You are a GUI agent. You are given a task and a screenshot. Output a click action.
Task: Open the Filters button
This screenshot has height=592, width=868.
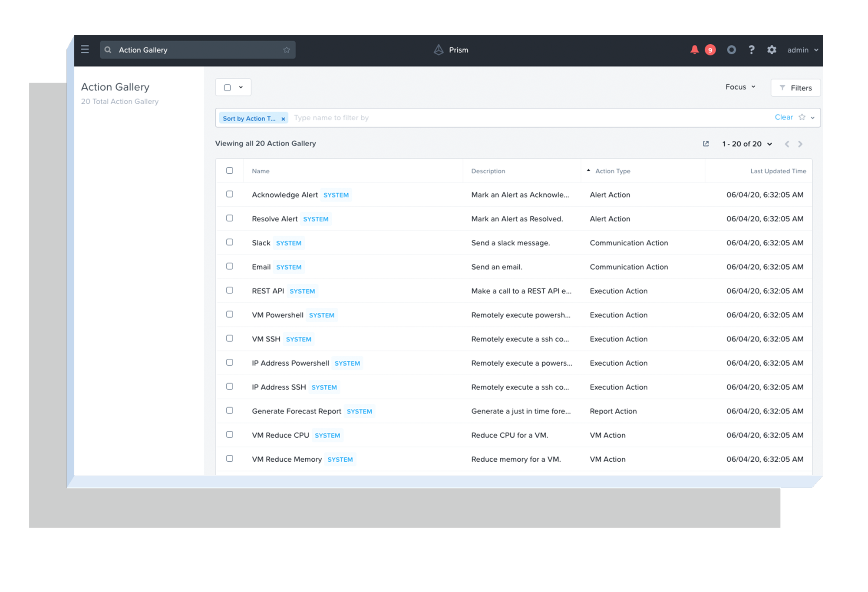(x=795, y=88)
